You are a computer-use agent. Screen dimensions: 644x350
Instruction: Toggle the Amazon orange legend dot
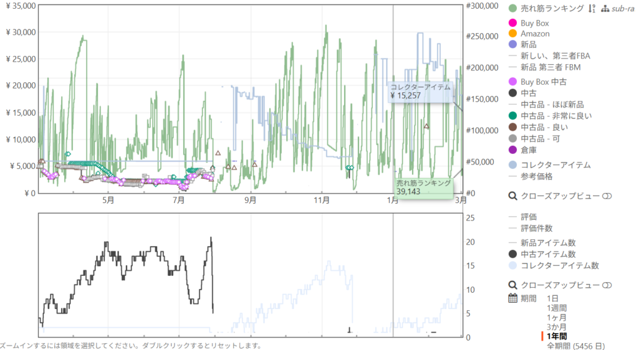513,34
